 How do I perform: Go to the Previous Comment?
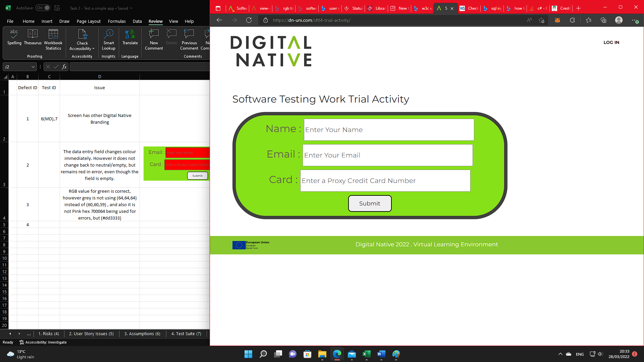click(189, 40)
